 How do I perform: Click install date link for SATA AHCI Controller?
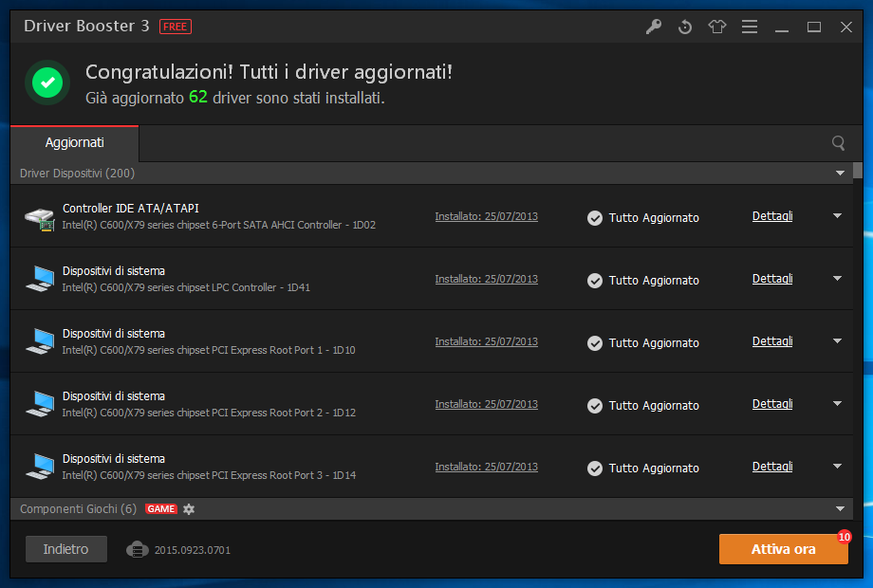(x=487, y=216)
